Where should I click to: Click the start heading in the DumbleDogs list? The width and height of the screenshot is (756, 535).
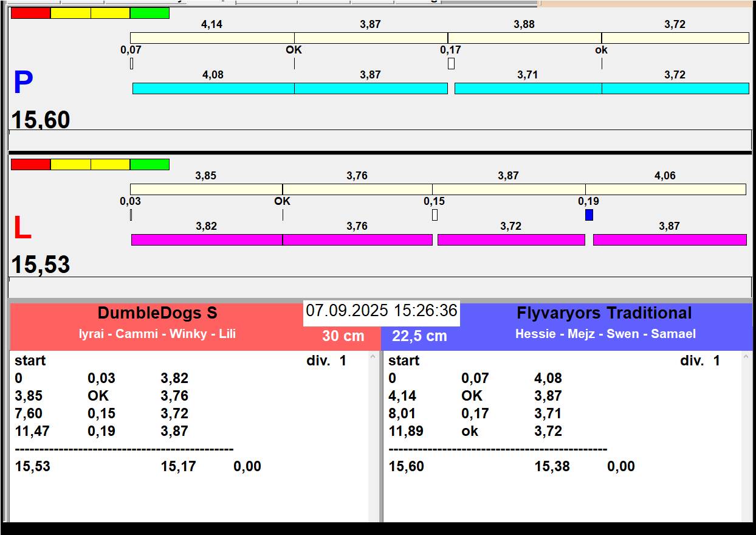pos(30,361)
